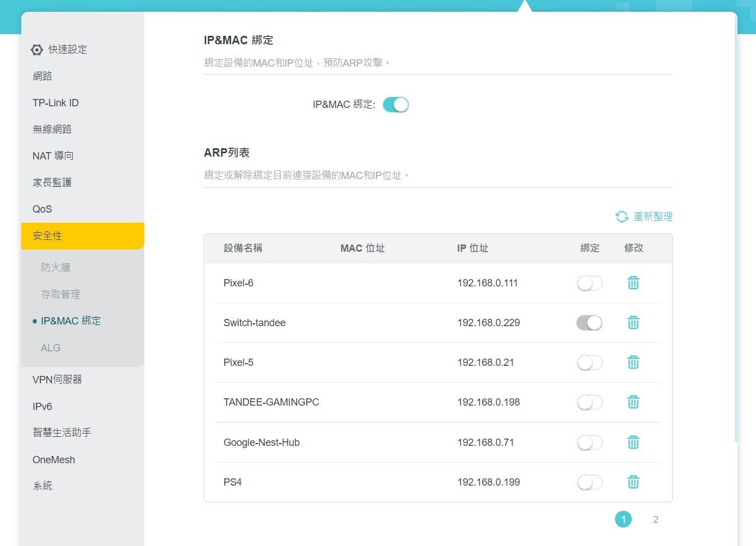Expand the 無線網路 sidebar section
Image resolution: width=756 pixels, height=546 pixels.
(x=52, y=129)
